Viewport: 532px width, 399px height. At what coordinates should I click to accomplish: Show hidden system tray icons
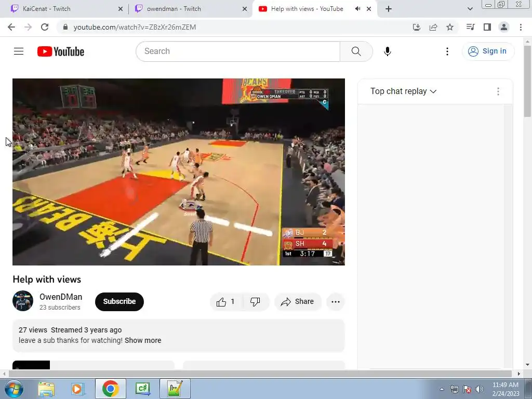(442, 389)
